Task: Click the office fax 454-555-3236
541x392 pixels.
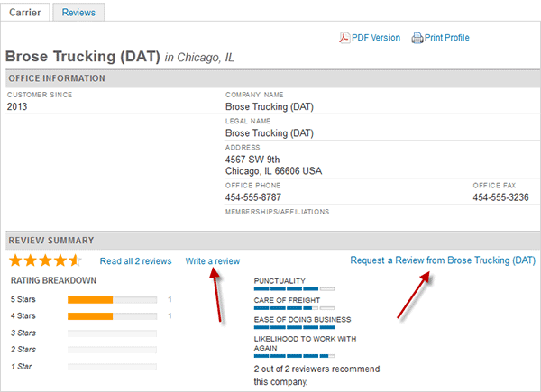Action: (x=500, y=197)
